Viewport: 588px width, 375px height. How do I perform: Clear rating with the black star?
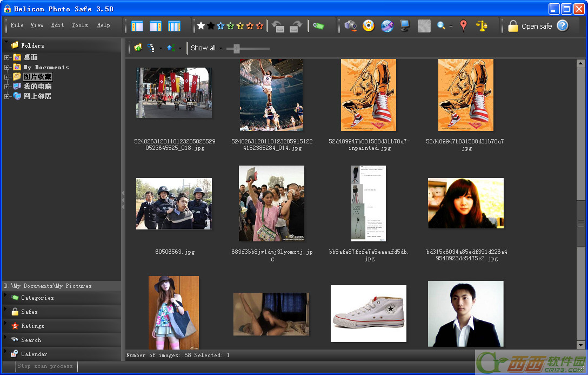[x=211, y=25]
